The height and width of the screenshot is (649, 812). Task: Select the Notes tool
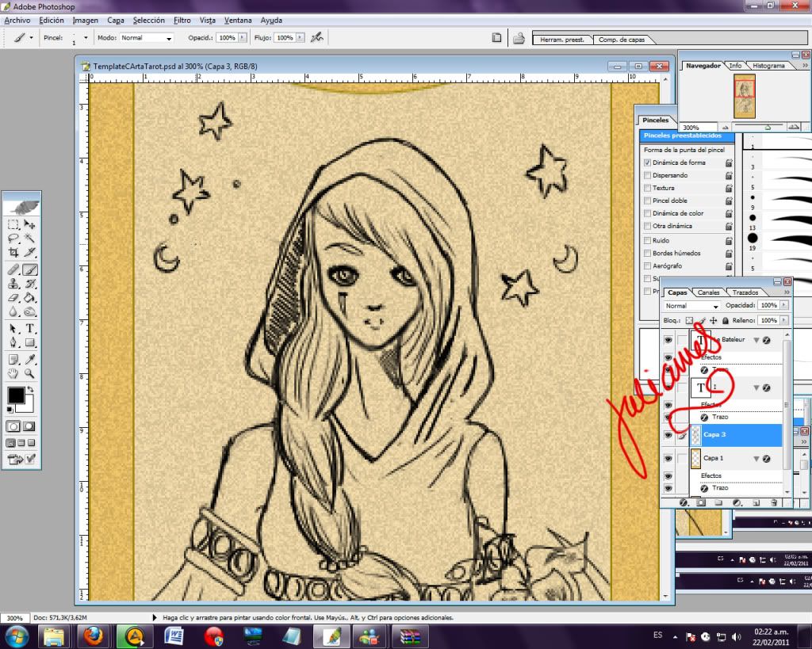point(13,359)
